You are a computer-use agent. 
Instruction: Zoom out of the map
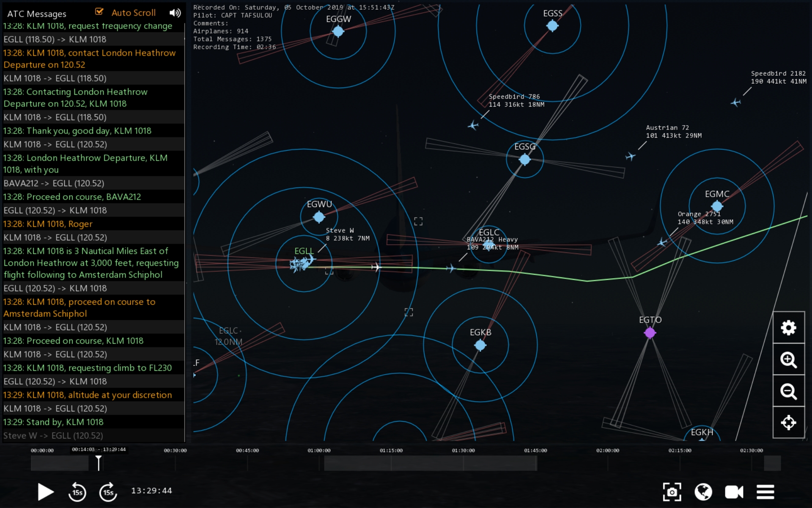[x=788, y=391]
